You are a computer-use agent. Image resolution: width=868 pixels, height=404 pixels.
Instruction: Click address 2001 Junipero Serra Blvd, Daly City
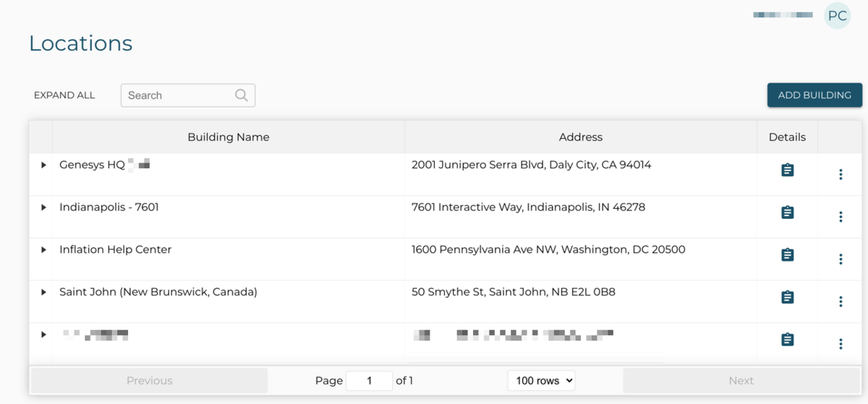[532, 165]
